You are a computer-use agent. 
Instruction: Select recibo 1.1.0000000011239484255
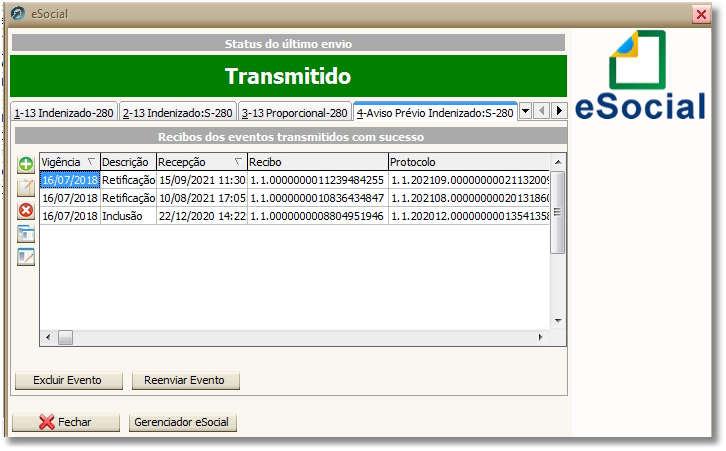click(x=318, y=180)
